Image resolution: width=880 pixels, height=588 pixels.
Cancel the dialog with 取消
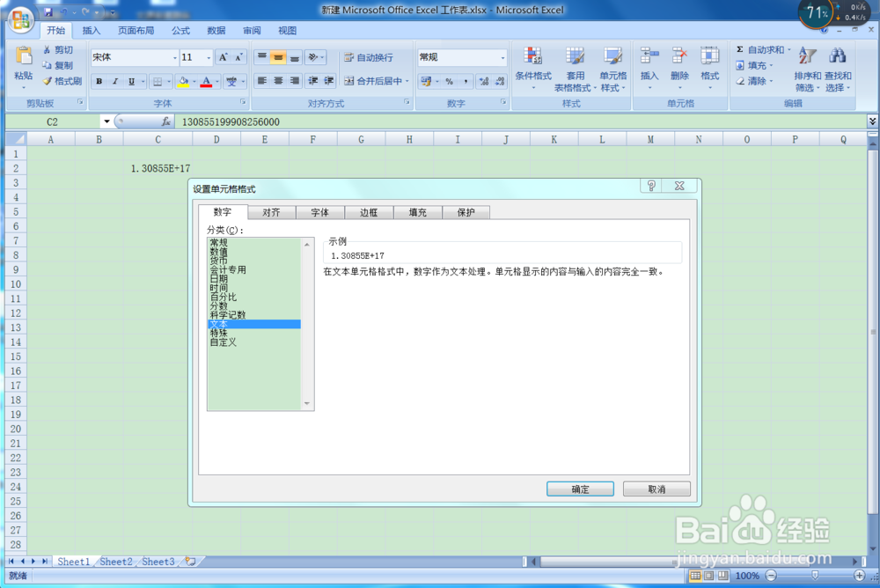pos(656,489)
